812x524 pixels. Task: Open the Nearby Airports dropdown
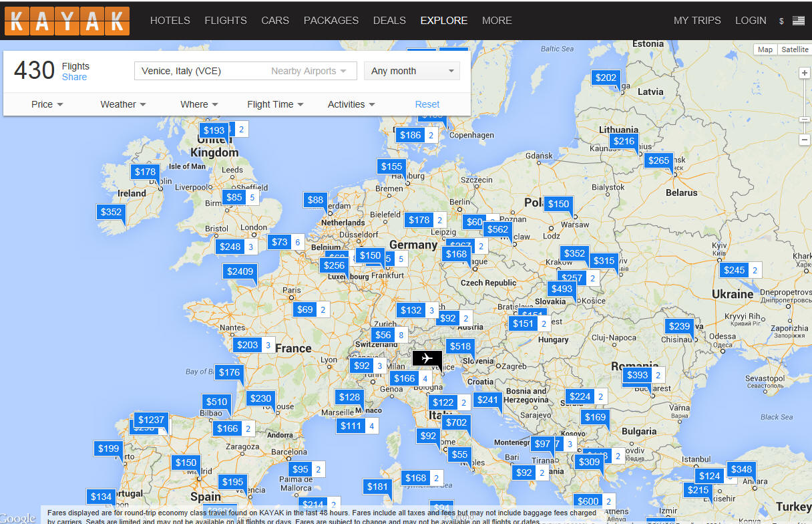click(x=309, y=71)
